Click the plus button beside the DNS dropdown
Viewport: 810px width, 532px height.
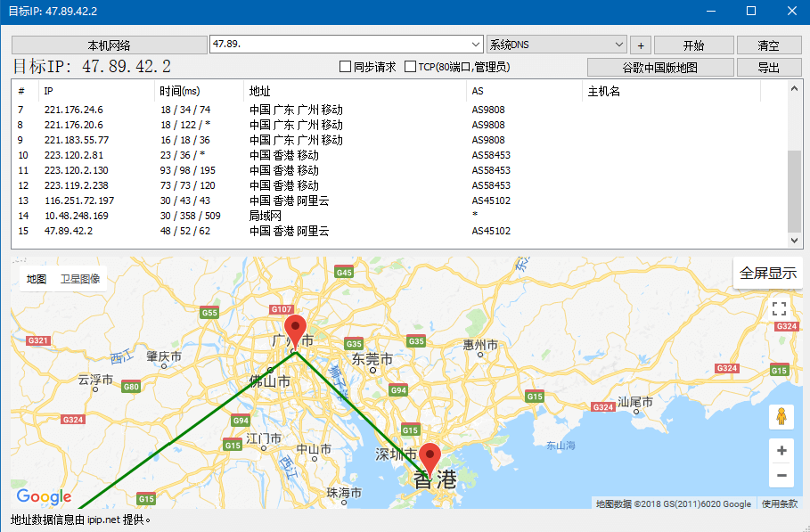(641, 45)
